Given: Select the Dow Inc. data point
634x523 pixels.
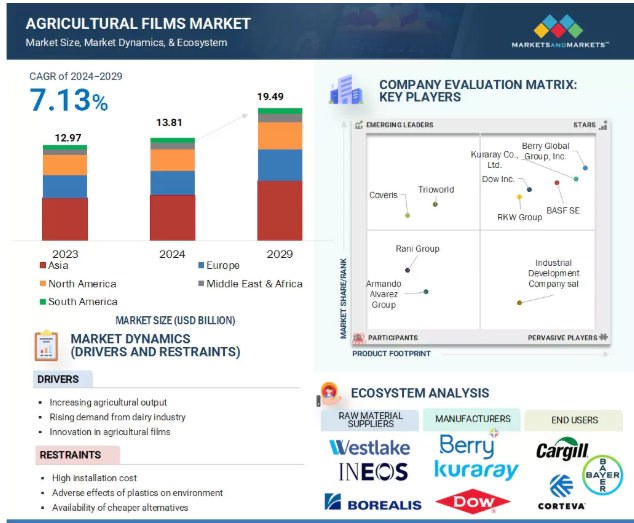Looking at the screenshot, I should click(529, 189).
